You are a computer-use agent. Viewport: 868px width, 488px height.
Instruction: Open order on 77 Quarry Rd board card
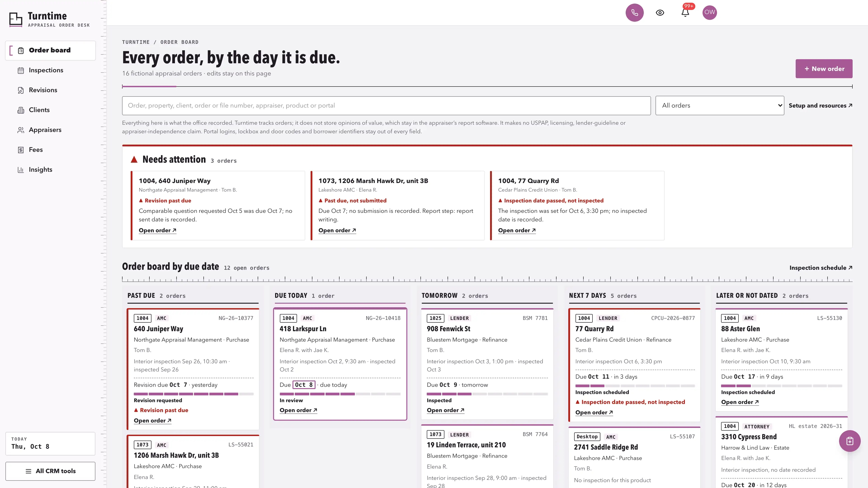[594, 413]
